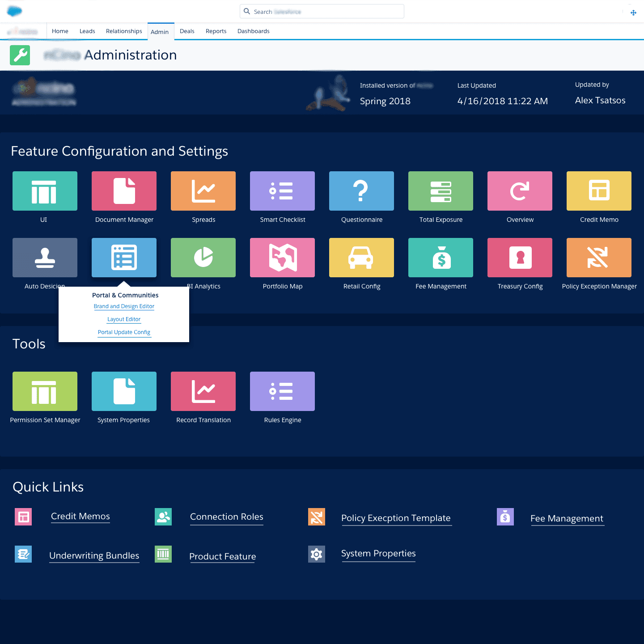Open the Retail Config car tile
The width and height of the screenshot is (644, 644).
point(361,258)
